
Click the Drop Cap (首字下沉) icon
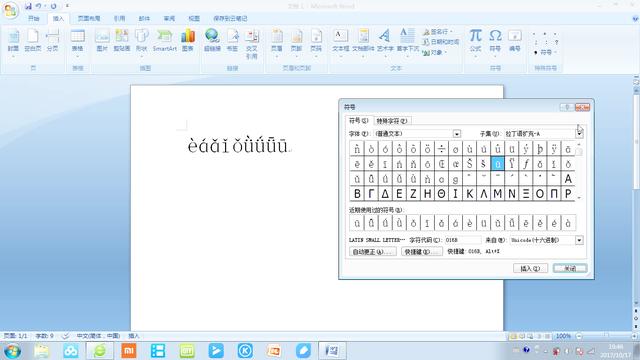point(408,40)
